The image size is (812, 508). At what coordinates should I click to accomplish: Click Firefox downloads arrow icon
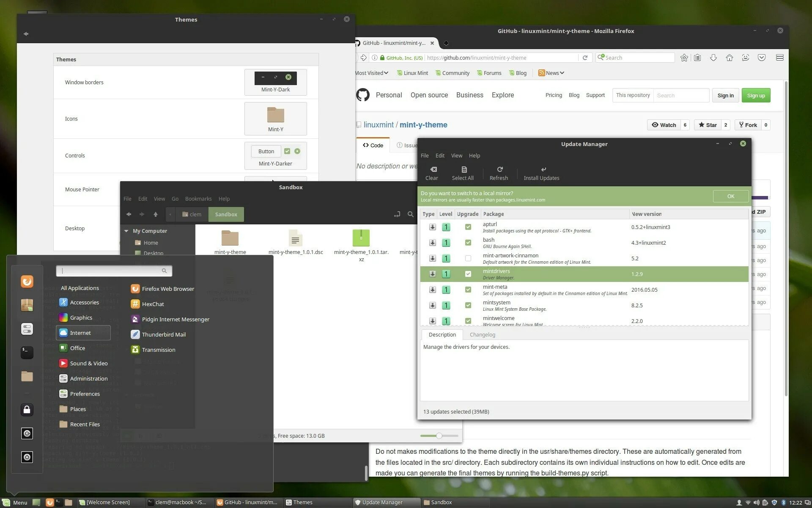[x=713, y=58]
